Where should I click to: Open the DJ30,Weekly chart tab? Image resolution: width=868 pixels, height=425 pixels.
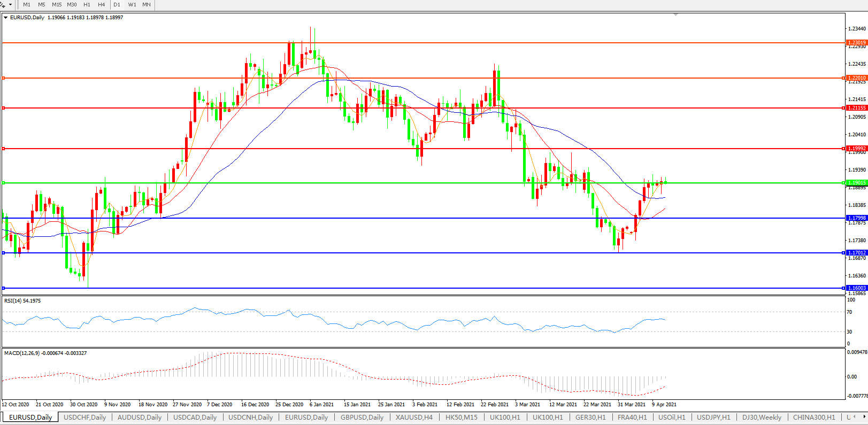[x=761, y=418]
